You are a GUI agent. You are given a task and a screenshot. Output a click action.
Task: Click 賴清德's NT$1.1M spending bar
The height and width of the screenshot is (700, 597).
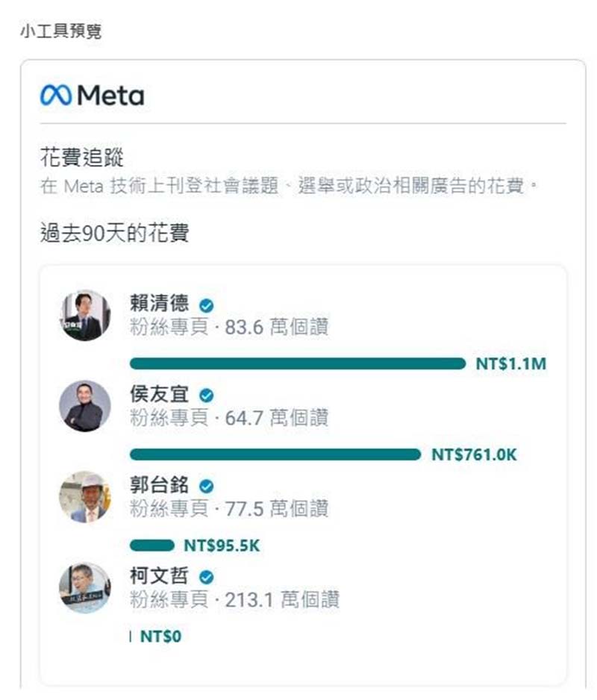297,363
